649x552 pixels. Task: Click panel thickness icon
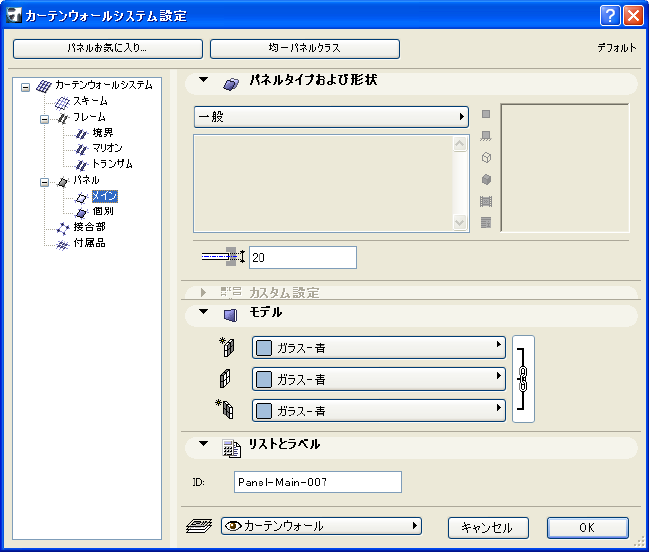(223, 257)
